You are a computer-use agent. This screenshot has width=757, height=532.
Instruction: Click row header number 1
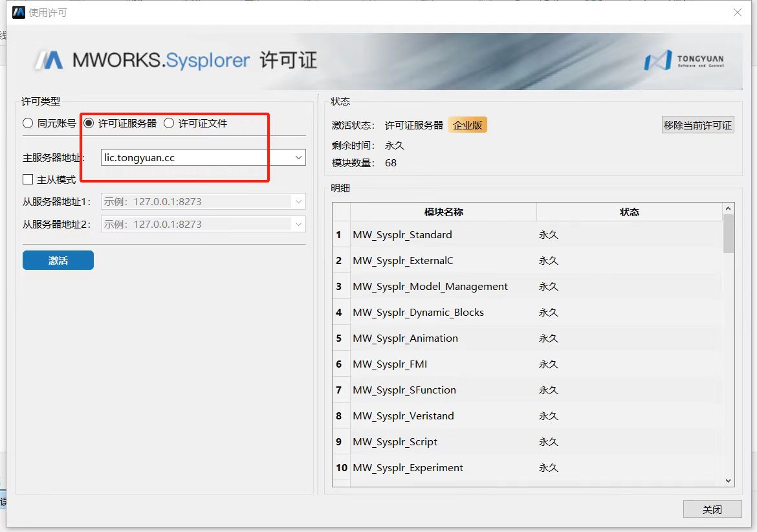point(342,235)
